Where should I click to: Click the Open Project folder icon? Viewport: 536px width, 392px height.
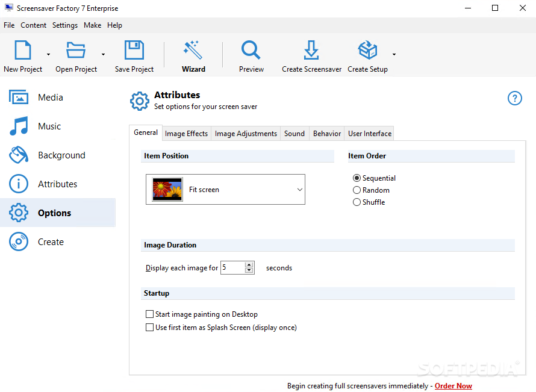pyautogui.click(x=75, y=50)
